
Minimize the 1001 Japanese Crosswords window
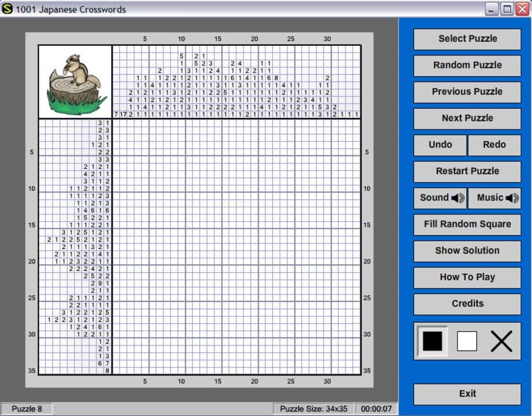click(x=491, y=9)
